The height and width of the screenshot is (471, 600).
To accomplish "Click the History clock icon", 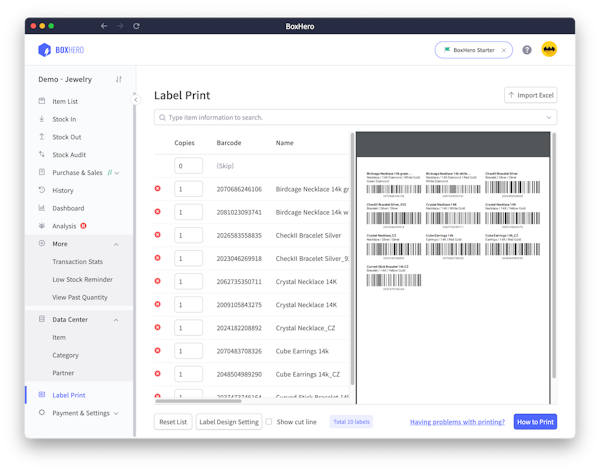I will coord(42,190).
